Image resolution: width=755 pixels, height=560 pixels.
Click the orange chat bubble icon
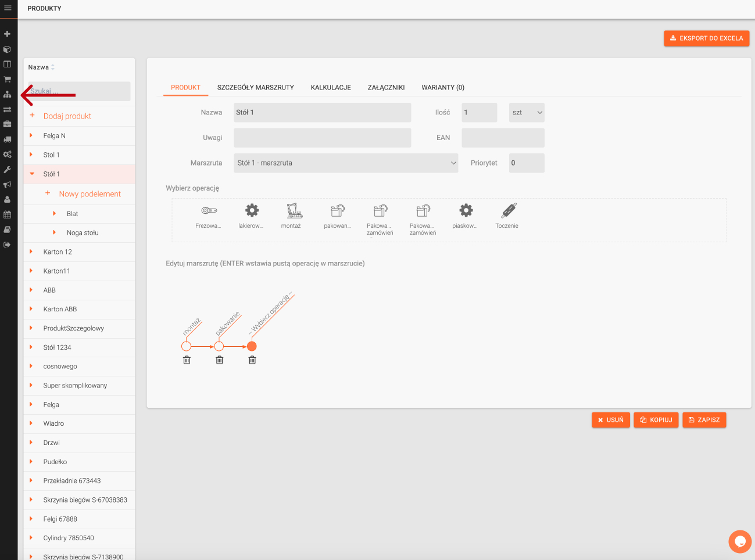point(739,541)
